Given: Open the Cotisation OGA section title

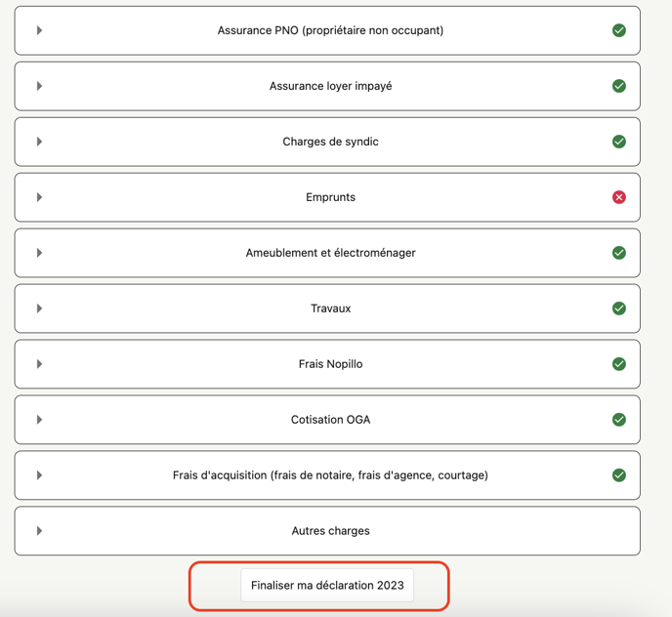Looking at the screenshot, I should [330, 420].
